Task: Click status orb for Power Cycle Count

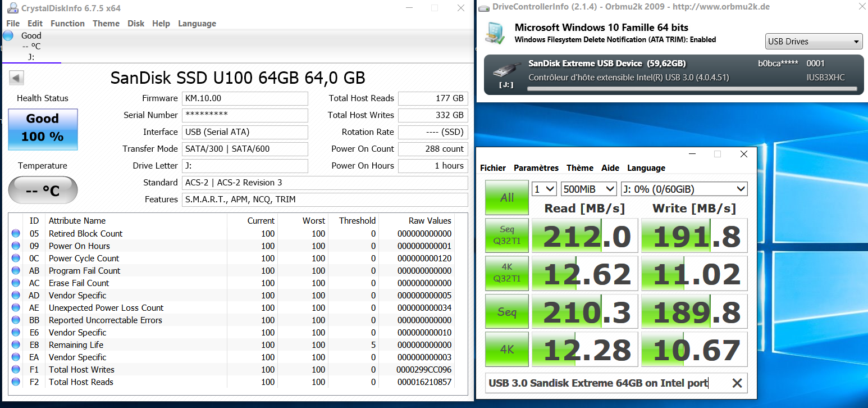Action: tap(16, 258)
